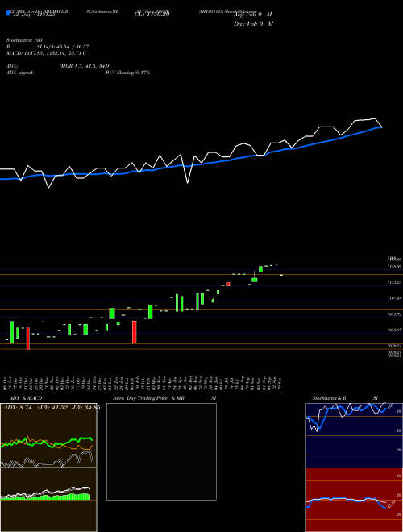Open the navy Stochastics chart thumbnail
This screenshot has width=403, height=532.
tap(354, 435)
